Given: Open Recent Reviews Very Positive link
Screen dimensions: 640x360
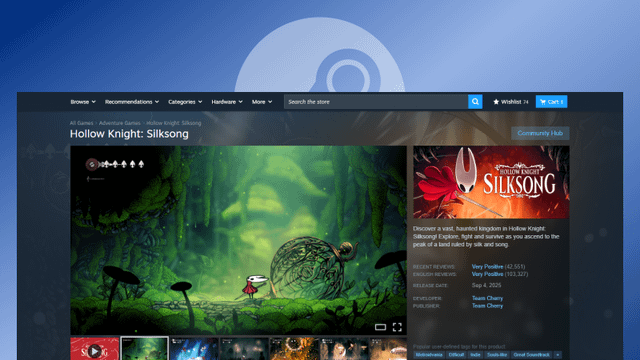Looking at the screenshot, I should 487,267.
